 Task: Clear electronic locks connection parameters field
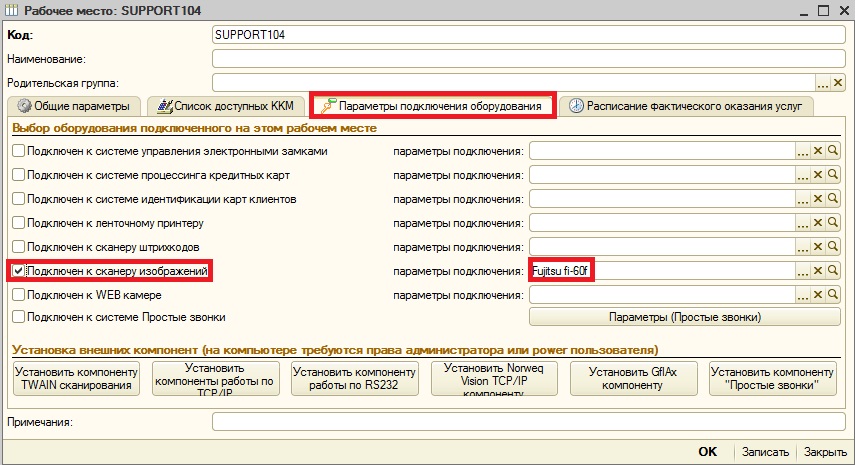pyautogui.click(x=818, y=151)
